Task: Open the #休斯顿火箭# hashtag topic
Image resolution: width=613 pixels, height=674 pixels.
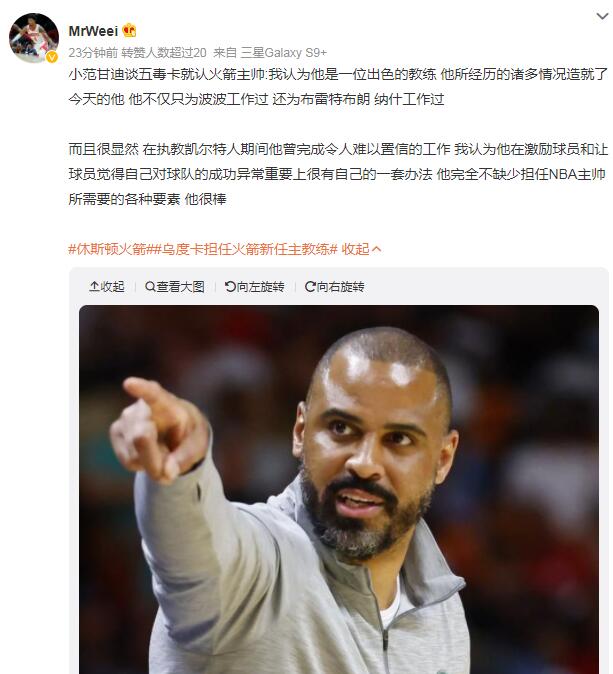Action: (107, 249)
